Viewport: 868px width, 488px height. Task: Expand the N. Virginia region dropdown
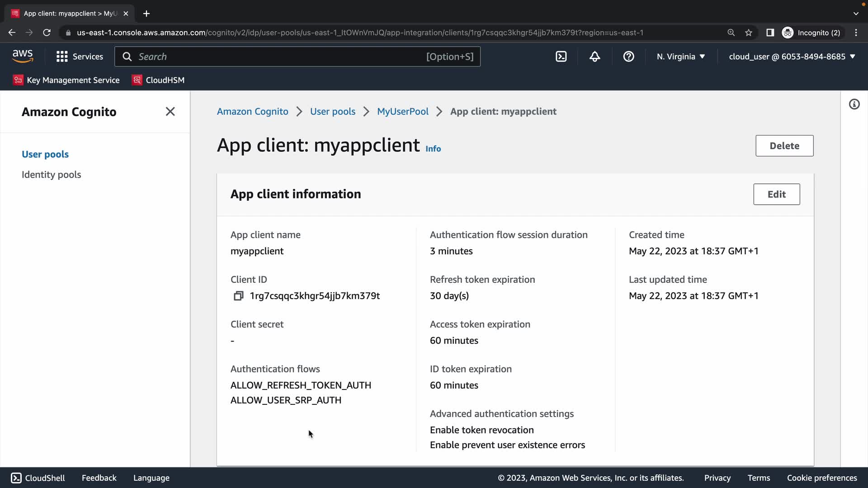681,56
